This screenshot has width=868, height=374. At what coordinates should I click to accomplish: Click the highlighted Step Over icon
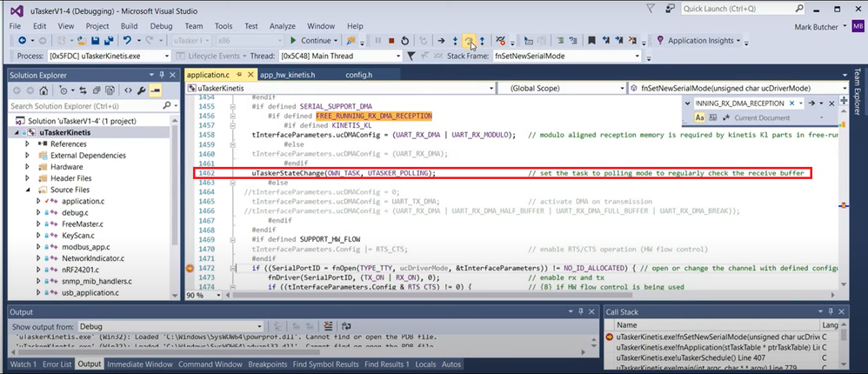coord(469,40)
